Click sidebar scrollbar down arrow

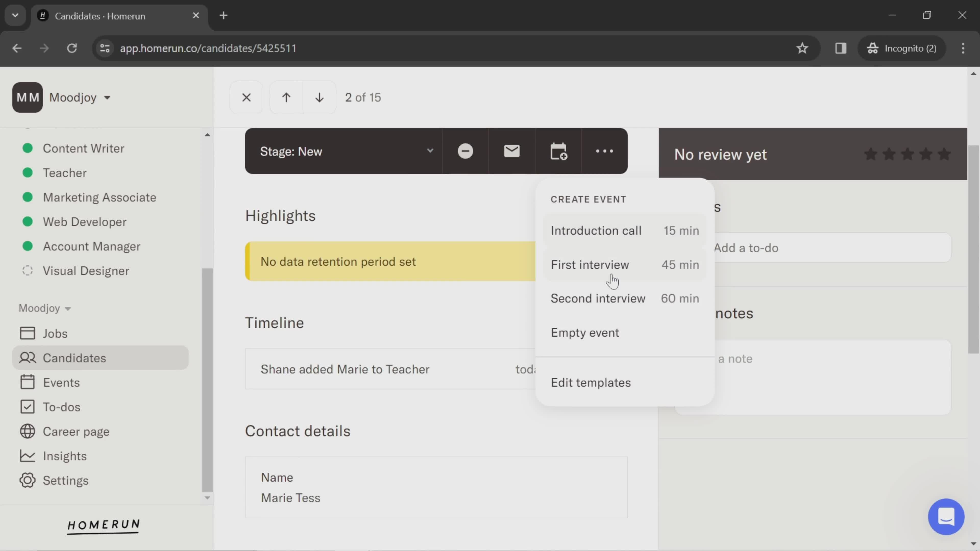[x=207, y=498]
